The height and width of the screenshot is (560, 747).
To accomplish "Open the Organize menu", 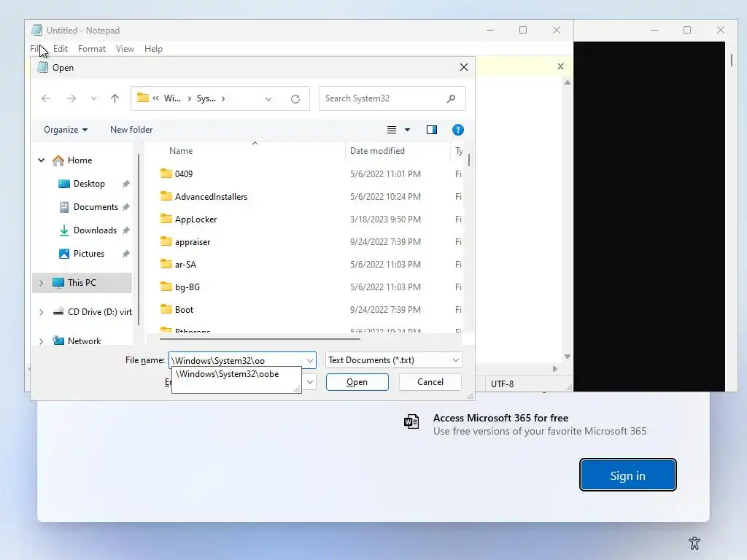I will pos(66,130).
